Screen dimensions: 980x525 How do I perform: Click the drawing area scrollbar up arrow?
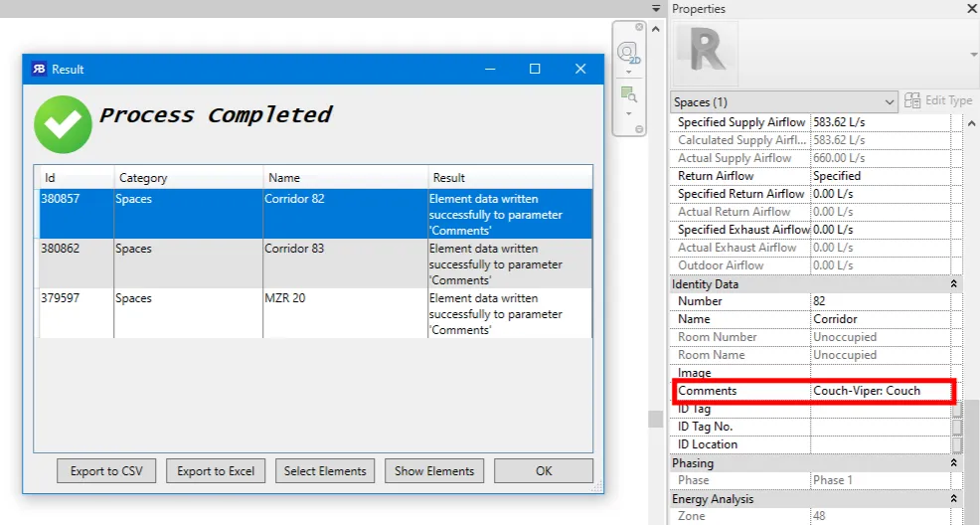[656, 29]
